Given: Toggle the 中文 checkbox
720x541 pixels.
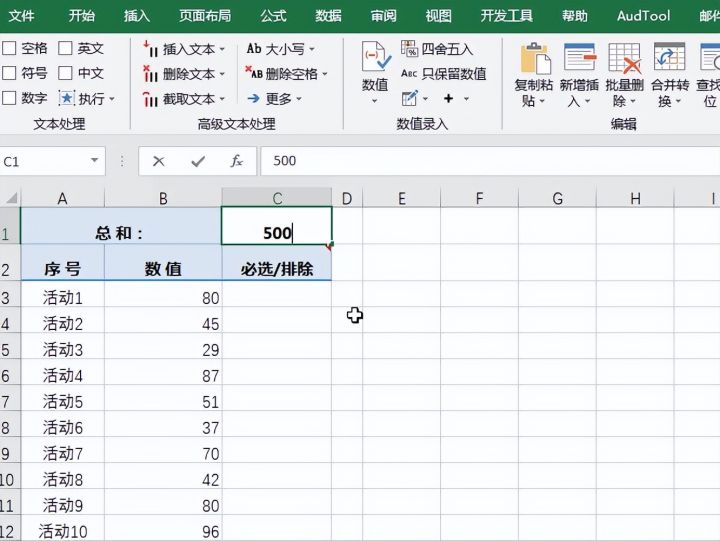Looking at the screenshot, I should pos(65,73).
